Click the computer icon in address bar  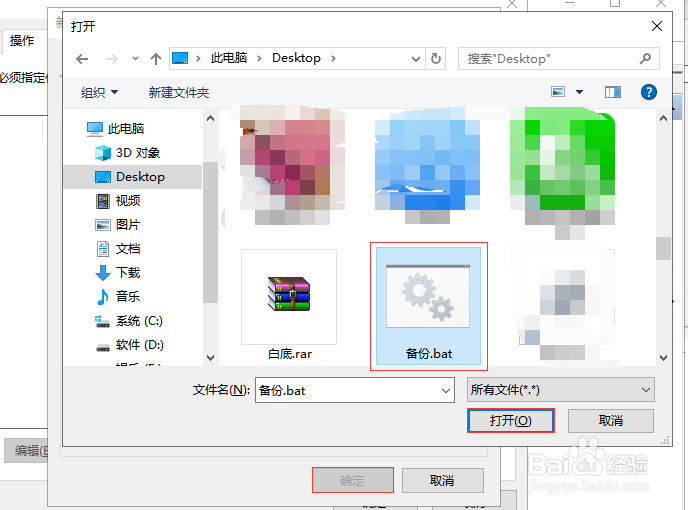(x=180, y=58)
